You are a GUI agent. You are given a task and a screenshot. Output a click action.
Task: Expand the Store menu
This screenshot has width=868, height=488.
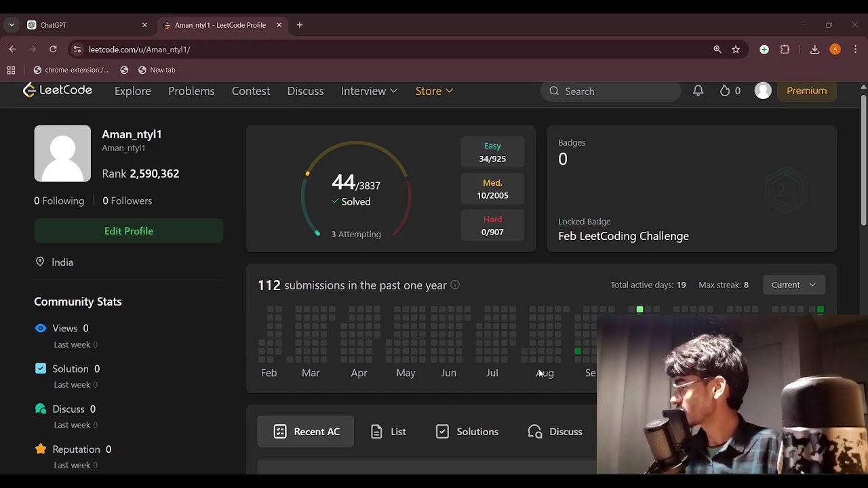point(434,91)
